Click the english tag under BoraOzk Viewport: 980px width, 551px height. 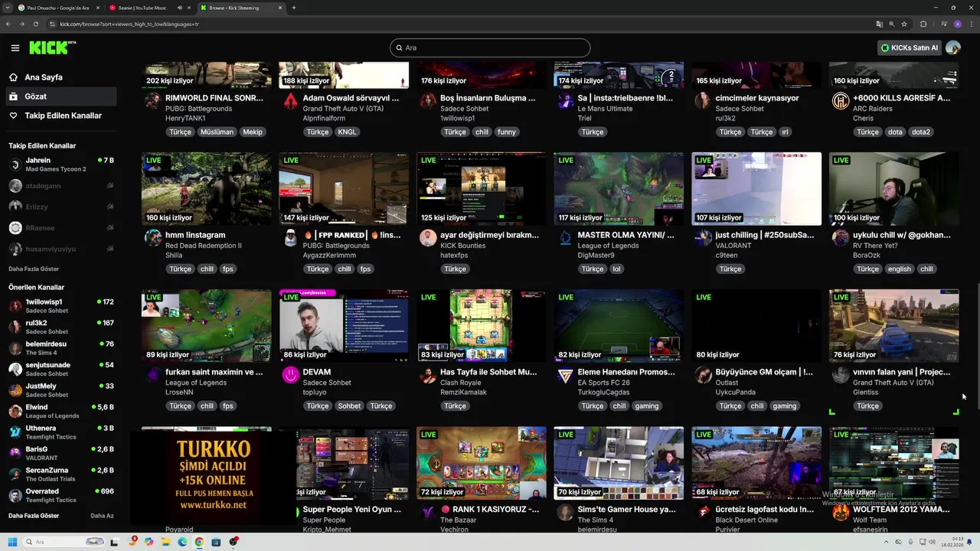(x=900, y=269)
